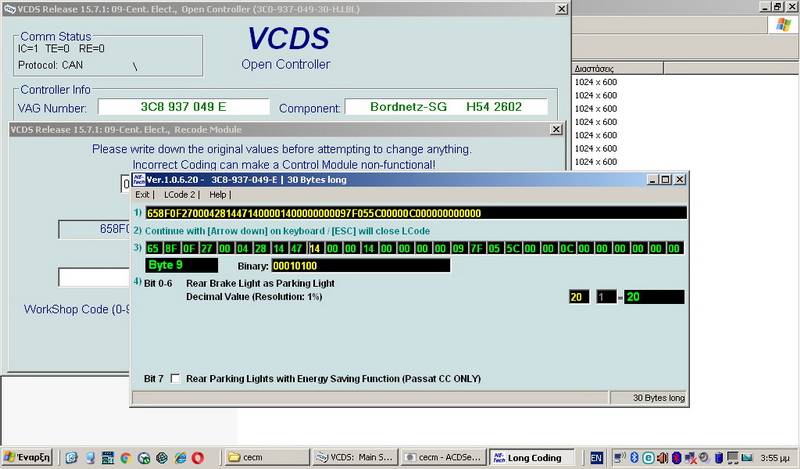
Task: Switch to Long Coding taskbar button
Action: 532,457
